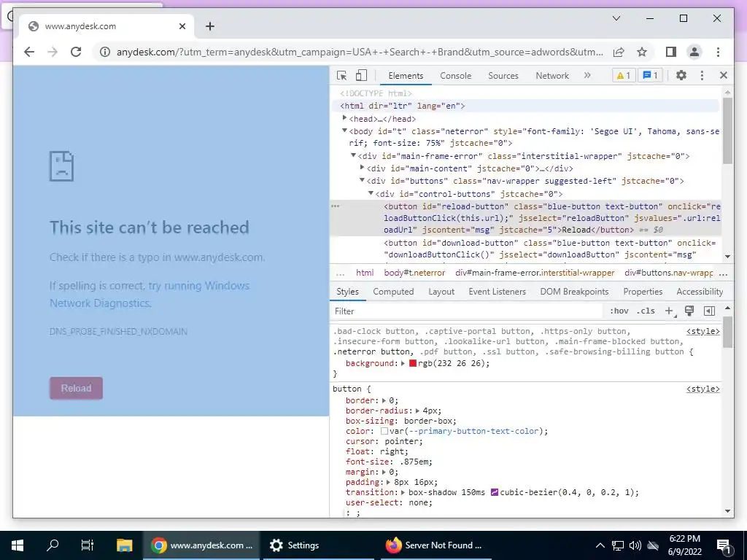The image size is (747, 560).
Task: Share this page icon
Action: click(619, 52)
